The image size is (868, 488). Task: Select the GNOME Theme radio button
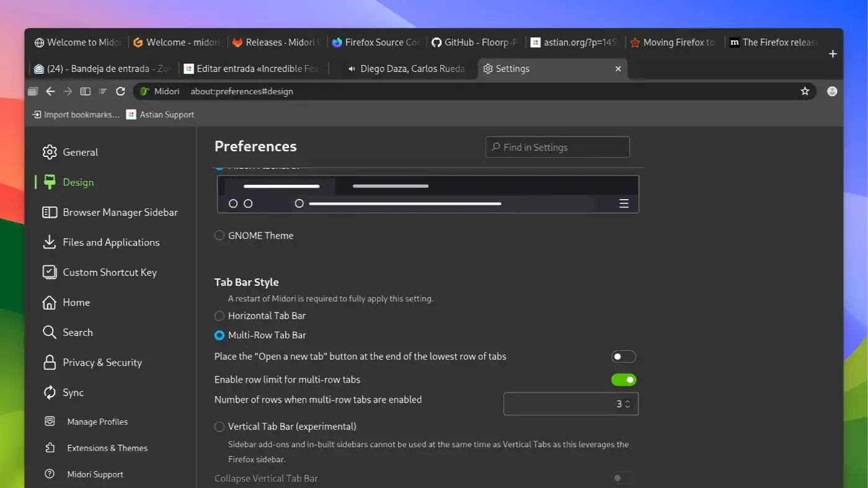pyautogui.click(x=219, y=236)
